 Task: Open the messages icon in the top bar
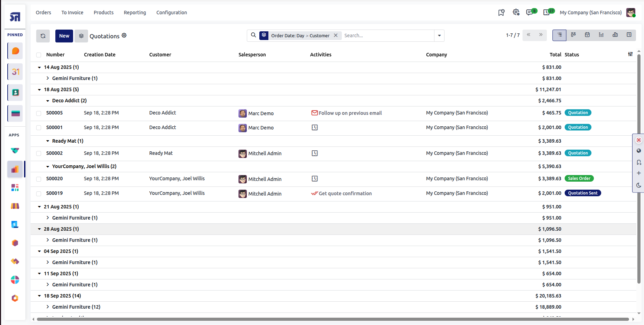(x=529, y=13)
